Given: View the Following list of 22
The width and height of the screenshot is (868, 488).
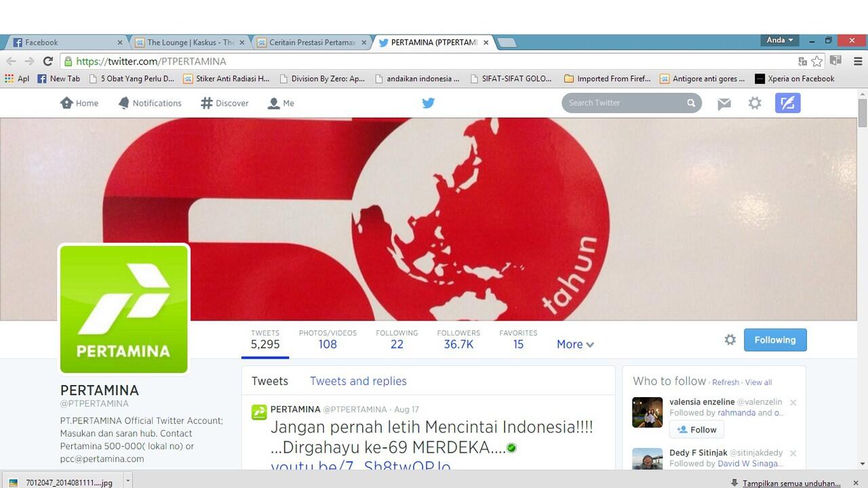Looking at the screenshot, I should point(397,339).
